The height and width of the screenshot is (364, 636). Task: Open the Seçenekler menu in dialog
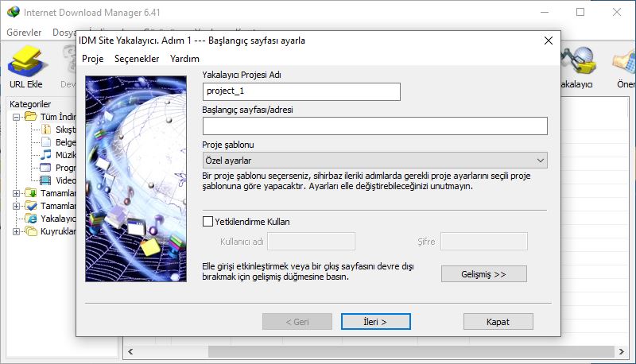[137, 59]
